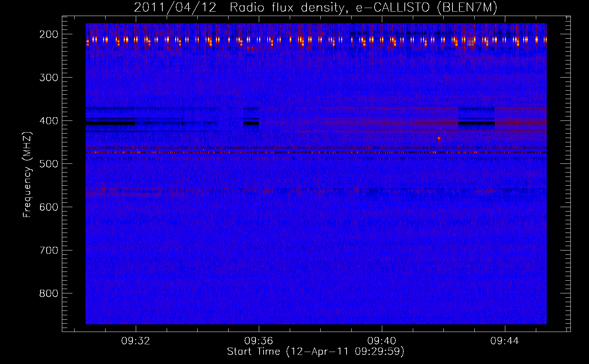Click the 600 frequency tick label

pos(49,207)
